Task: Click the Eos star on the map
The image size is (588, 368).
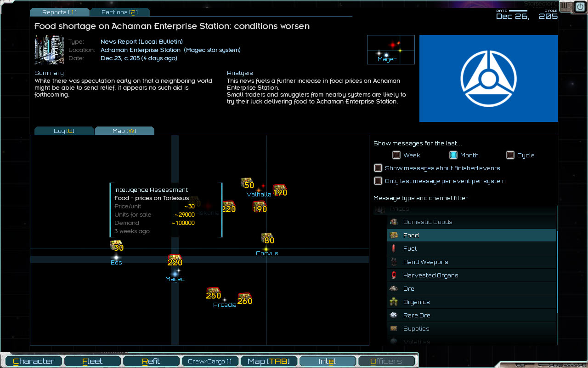Action: click(x=116, y=258)
